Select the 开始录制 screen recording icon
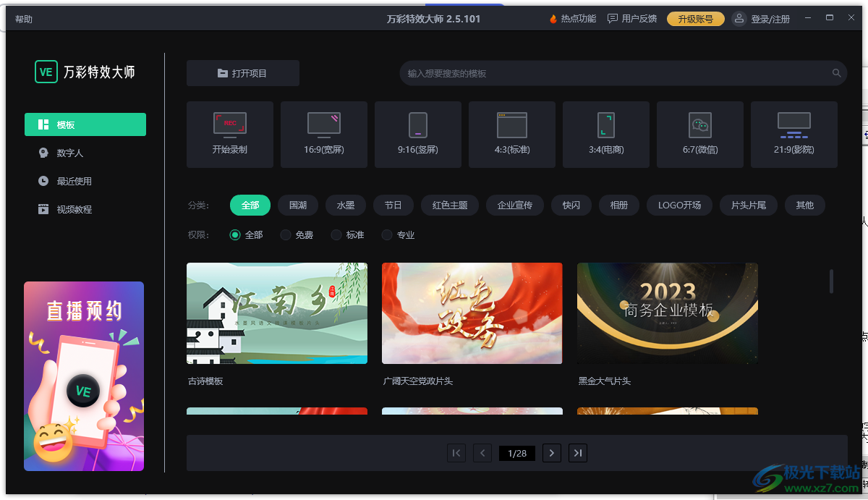This screenshot has height=500, width=868. [229, 134]
